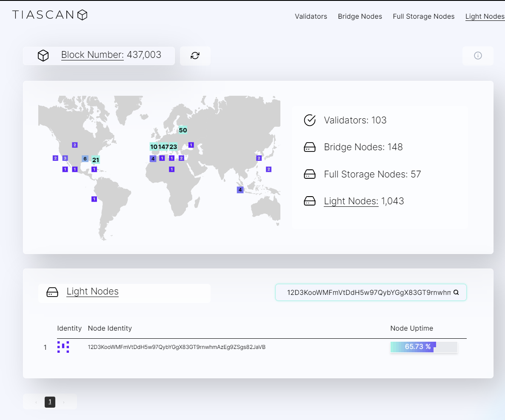Screen dimensions: 505x420
Task: Open the Validators nav tab
Action: coord(311,17)
